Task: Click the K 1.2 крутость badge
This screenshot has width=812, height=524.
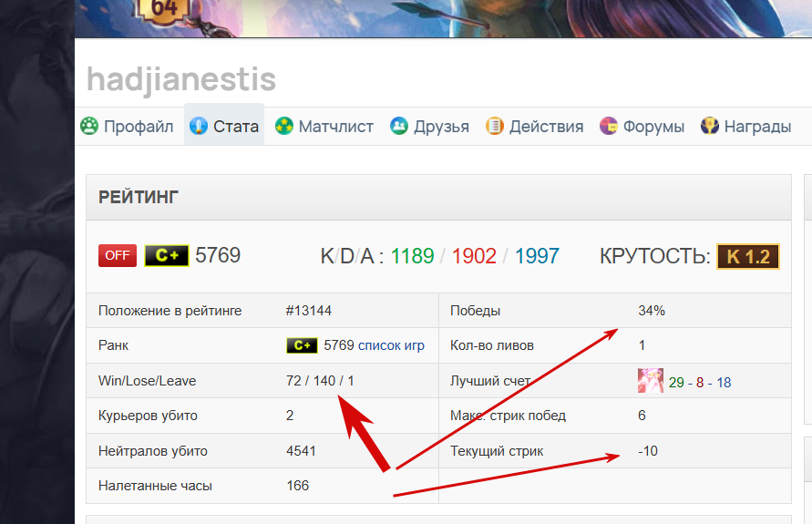Action: 748,257
